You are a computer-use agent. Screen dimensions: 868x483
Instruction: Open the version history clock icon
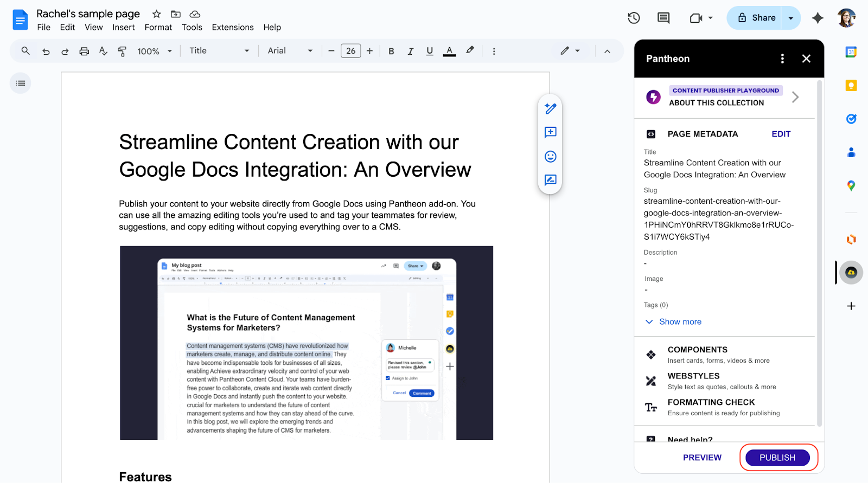click(x=634, y=18)
